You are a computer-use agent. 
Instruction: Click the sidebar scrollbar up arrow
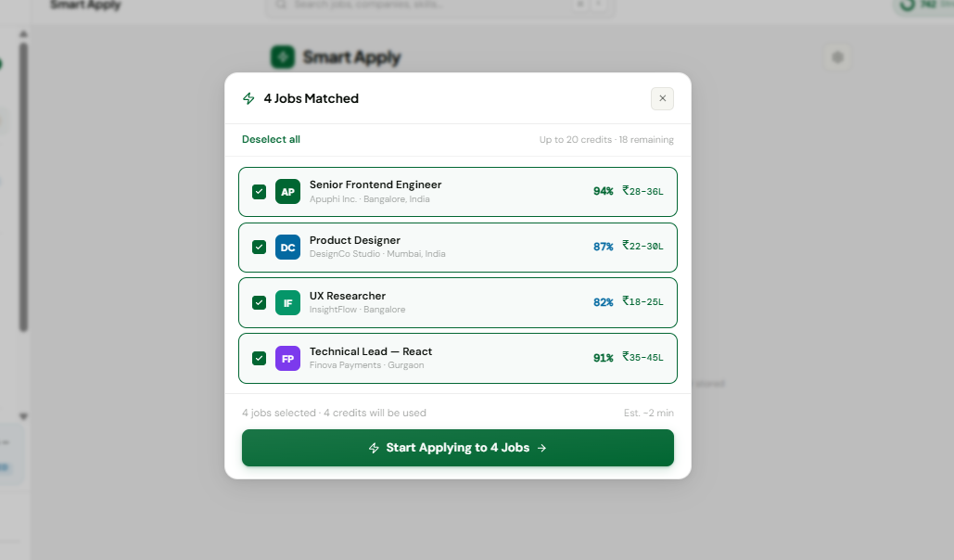click(23, 34)
